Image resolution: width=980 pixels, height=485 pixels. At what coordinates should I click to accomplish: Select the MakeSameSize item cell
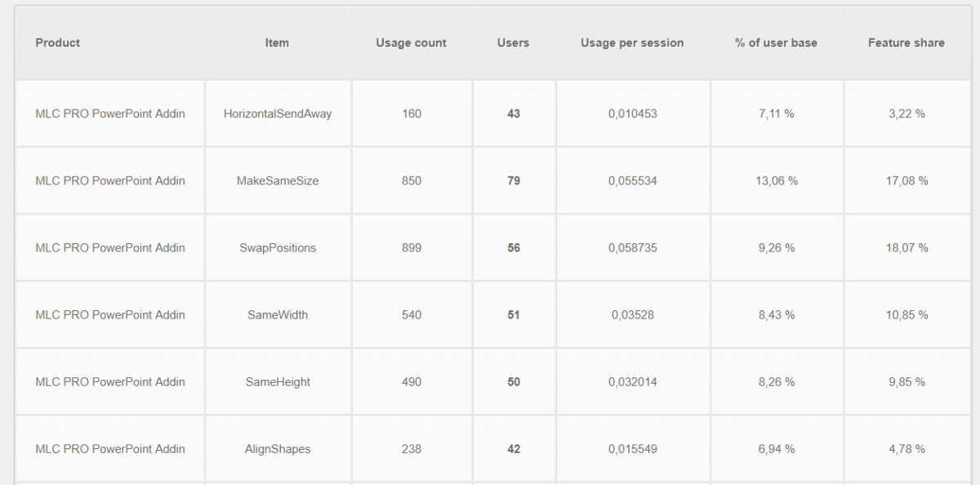278,180
